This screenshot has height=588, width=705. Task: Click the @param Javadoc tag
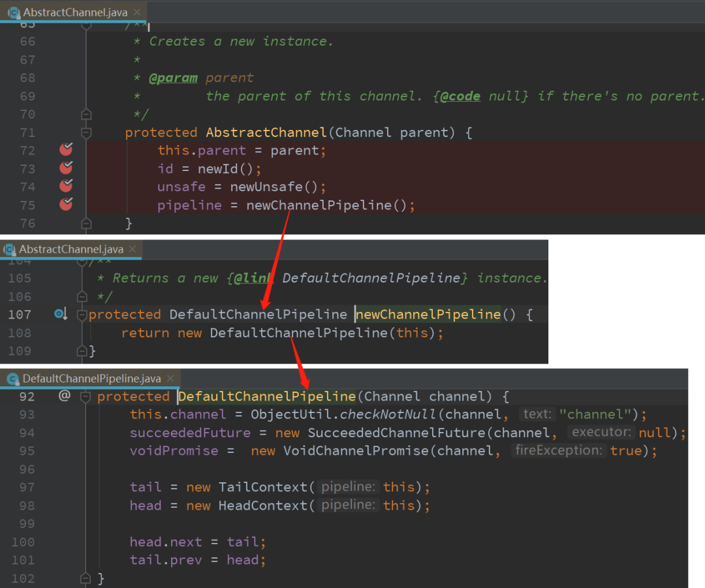click(173, 78)
